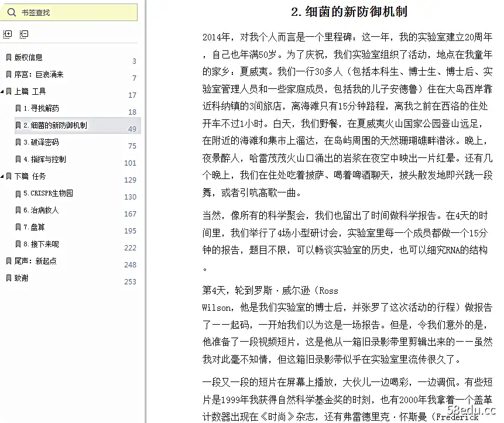Click the collapse all bookmarks icon

coord(24,35)
